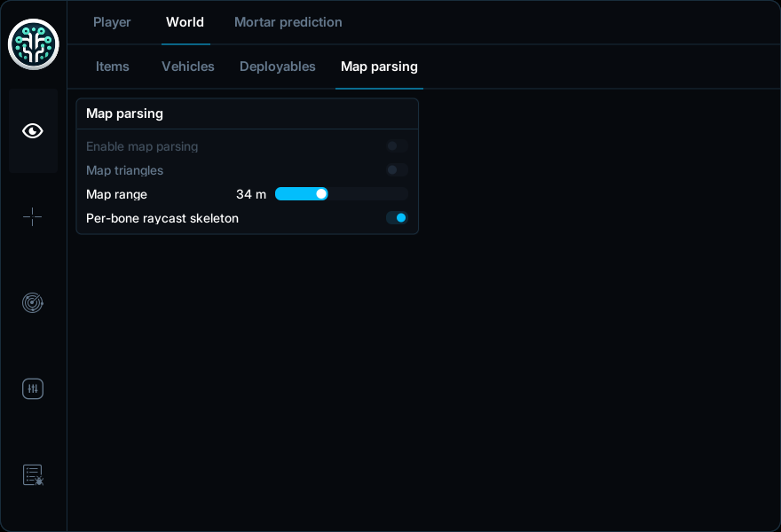Open the crosshair aim section
This screenshot has height=532, width=781.
click(33, 217)
